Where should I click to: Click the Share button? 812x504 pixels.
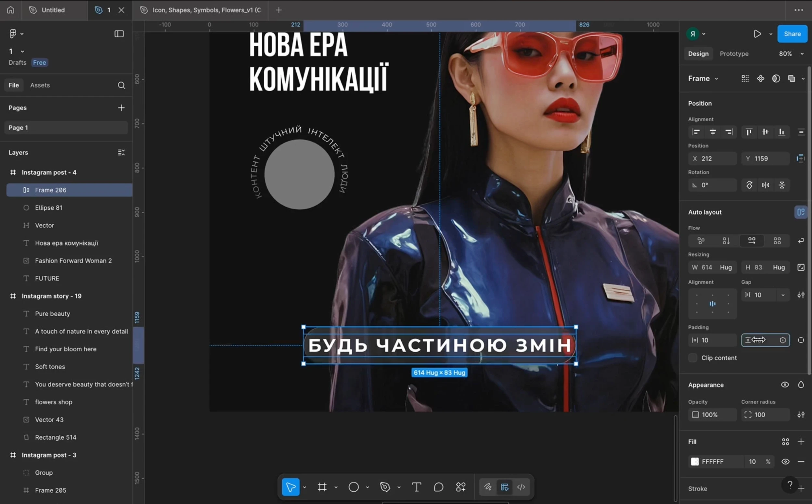pos(792,34)
